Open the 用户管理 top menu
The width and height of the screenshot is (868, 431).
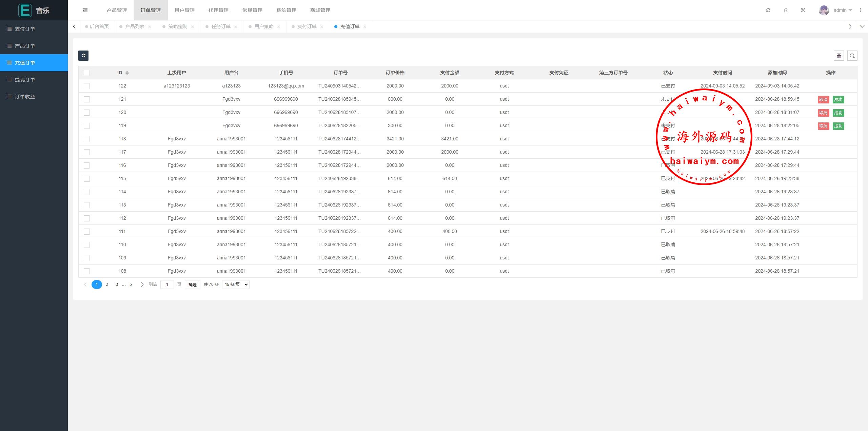[x=184, y=10]
